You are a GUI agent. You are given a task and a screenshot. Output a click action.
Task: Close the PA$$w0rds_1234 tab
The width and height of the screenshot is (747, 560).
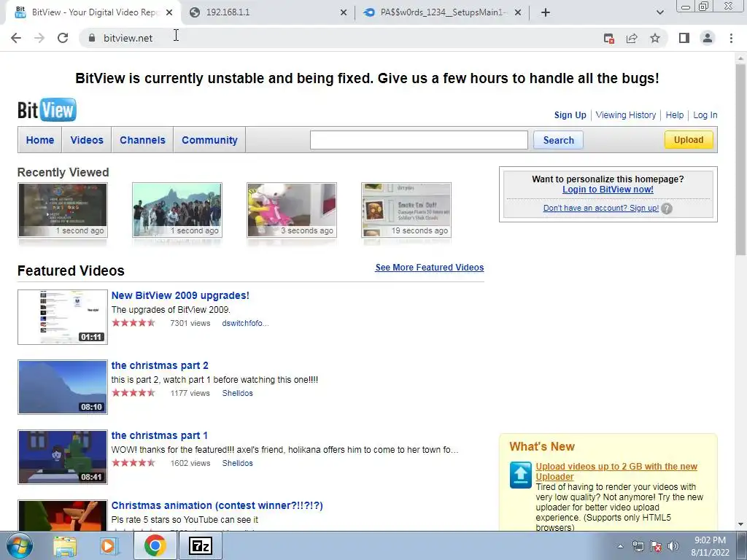[x=518, y=12]
